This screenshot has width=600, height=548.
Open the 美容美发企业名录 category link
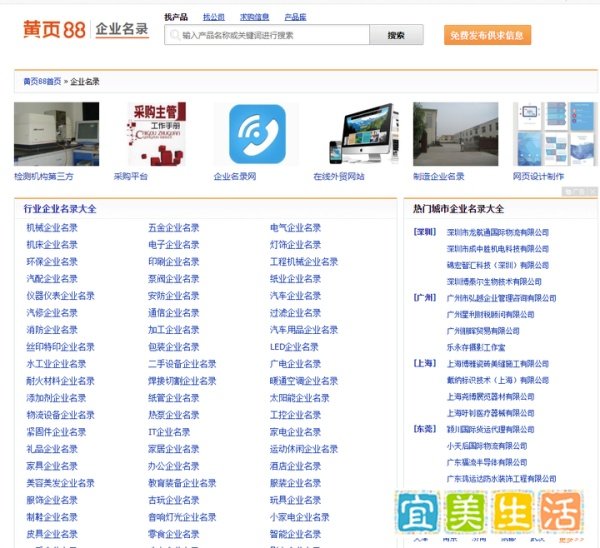[x=60, y=483]
